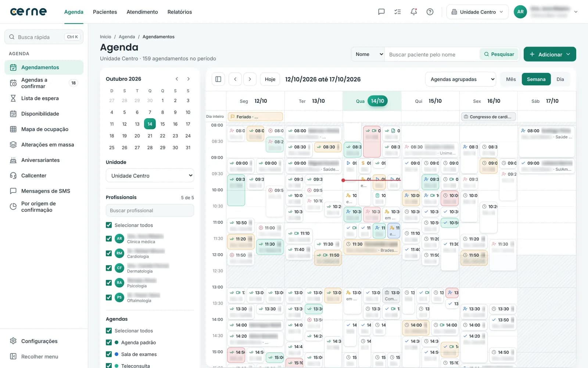
Task: Open the Unidade Centro selector in header
Action: point(477,12)
